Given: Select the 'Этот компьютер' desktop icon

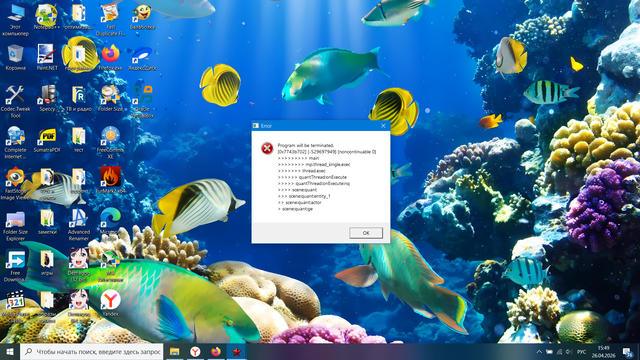Looking at the screenshot, I should coord(15,20).
